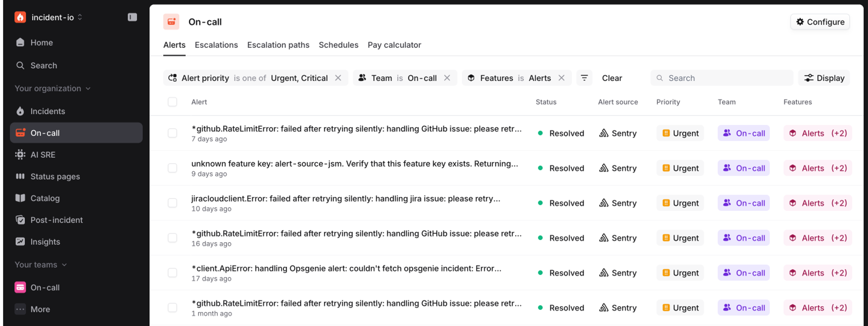The image size is (868, 326).
Task: Click the On-call page header icon
Action: [x=171, y=22]
